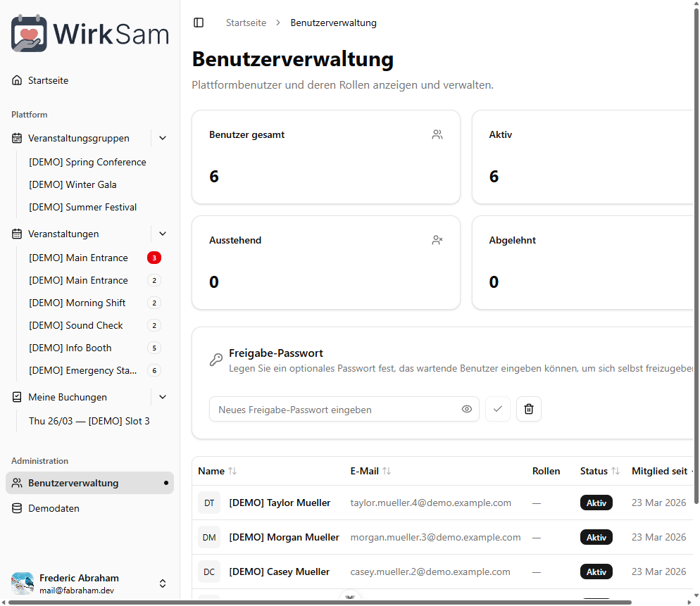Click Frederic Abraham user name
The width and height of the screenshot is (700, 606).
coord(79,578)
